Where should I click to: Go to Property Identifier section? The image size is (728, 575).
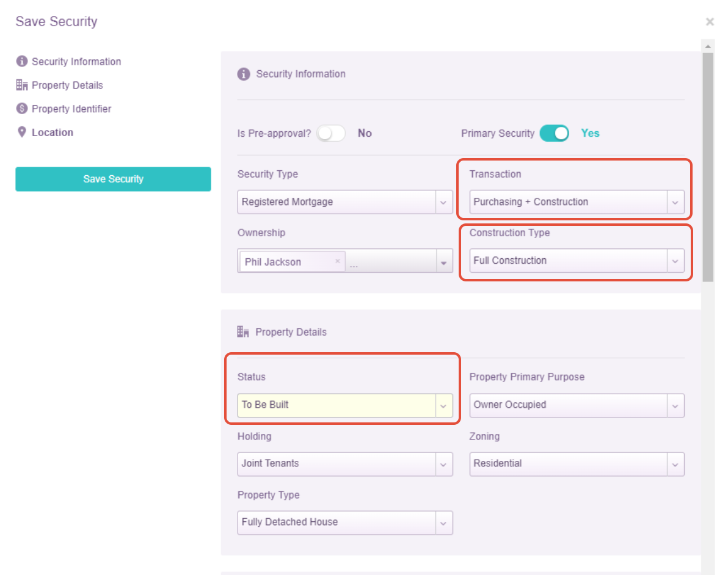click(71, 109)
